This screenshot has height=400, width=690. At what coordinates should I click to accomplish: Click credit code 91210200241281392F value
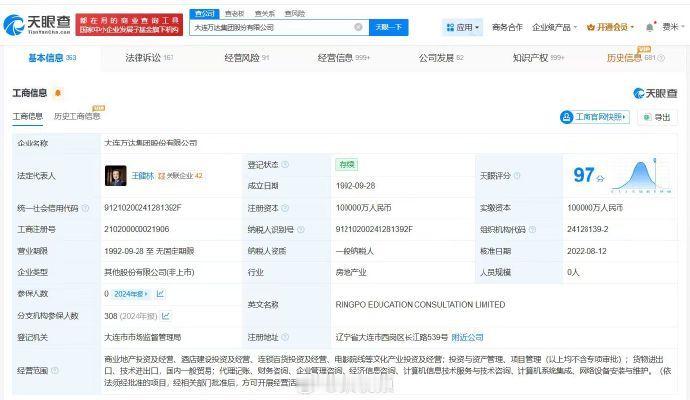pos(143,208)
